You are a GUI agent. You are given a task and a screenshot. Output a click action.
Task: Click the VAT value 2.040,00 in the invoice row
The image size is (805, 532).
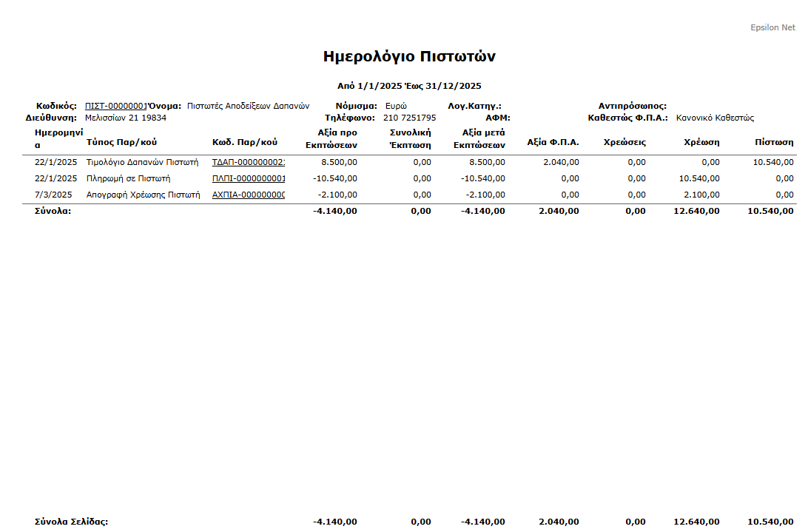561,162
